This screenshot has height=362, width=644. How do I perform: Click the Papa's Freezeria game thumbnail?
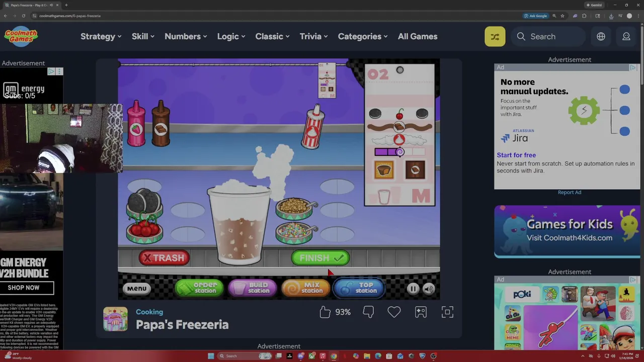(x=115, y=319)
